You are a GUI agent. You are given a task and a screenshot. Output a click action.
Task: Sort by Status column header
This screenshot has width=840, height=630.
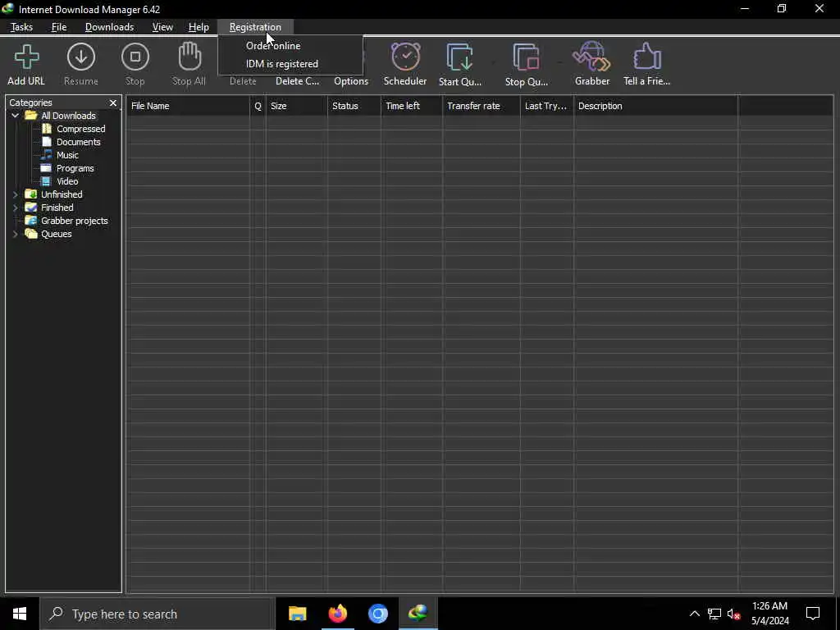click(x=354, y=106)
